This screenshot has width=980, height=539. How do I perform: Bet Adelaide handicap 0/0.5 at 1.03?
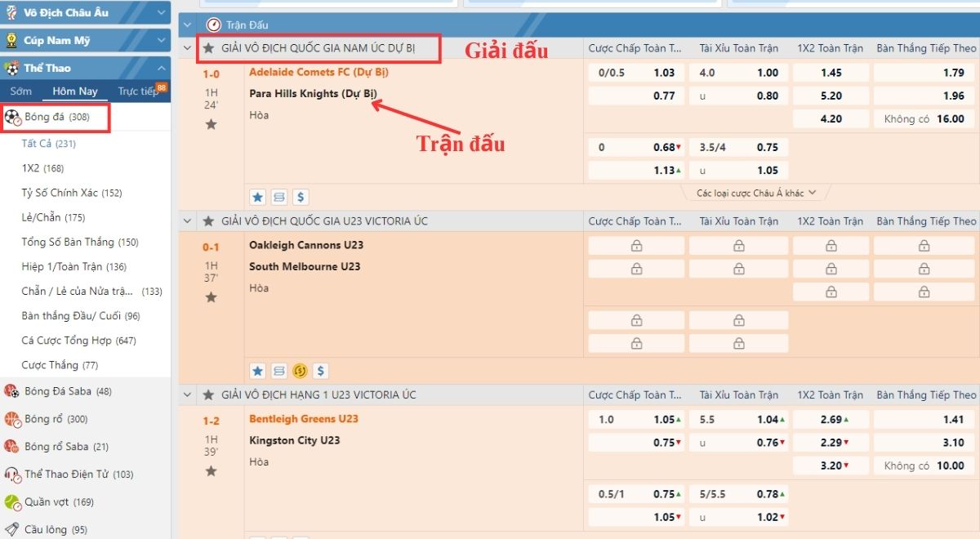pyautogui.click(x=636, y=73)
